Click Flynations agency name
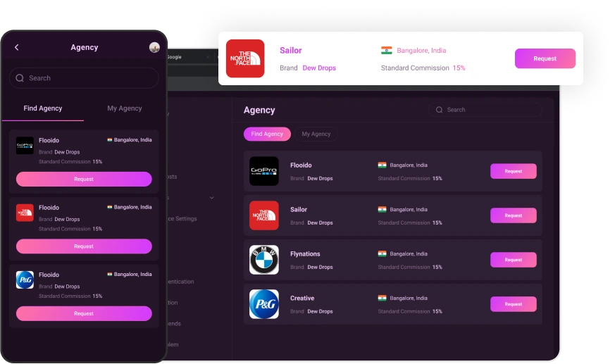The width and height of the screenshot is (615, 364). point(305,254)
